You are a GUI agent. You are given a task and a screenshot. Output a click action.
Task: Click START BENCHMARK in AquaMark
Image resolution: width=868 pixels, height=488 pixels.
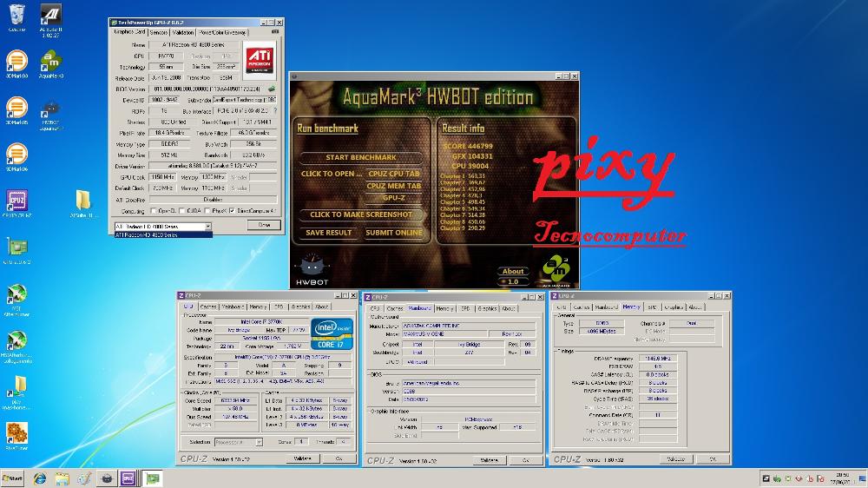coord(361,157)
